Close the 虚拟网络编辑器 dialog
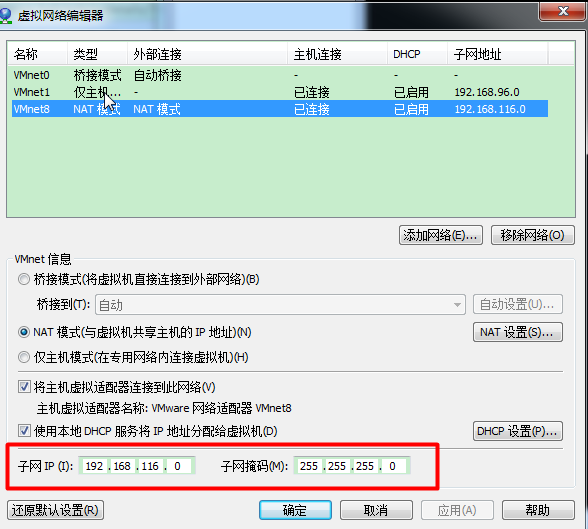 click(x=562, y=11)
